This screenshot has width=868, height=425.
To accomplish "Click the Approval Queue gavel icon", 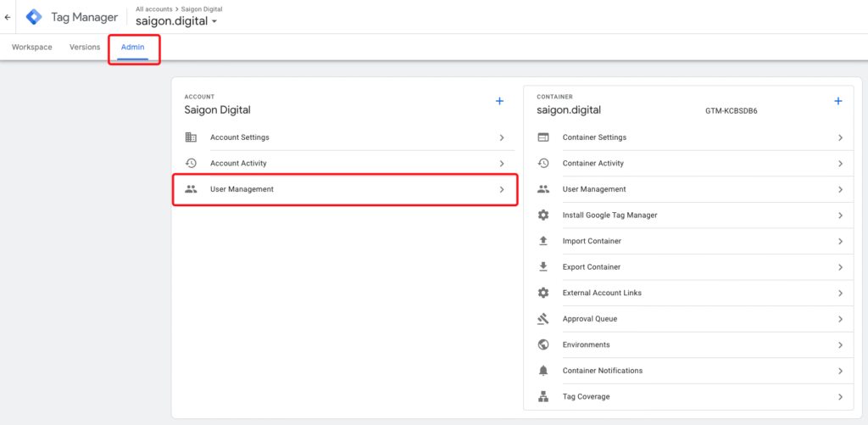I will (x=543, y=319).
